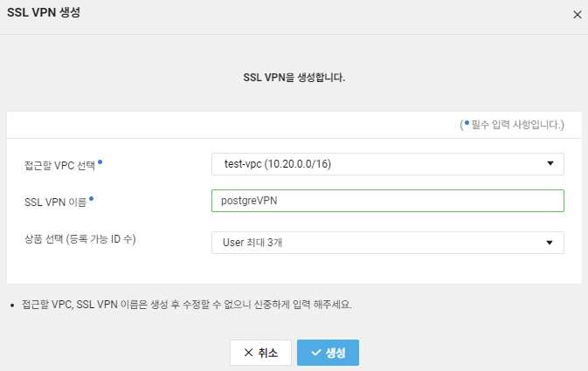Click the 필수 입력 사항입니다 note
This screenshot has width=588, height=371.
pyautogui.click(x=512, y=125)
